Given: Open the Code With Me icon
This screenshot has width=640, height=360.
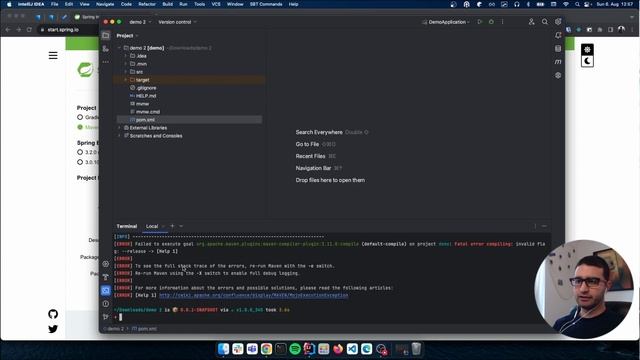Looking at the screenshot, I should [x=531, y=22].
